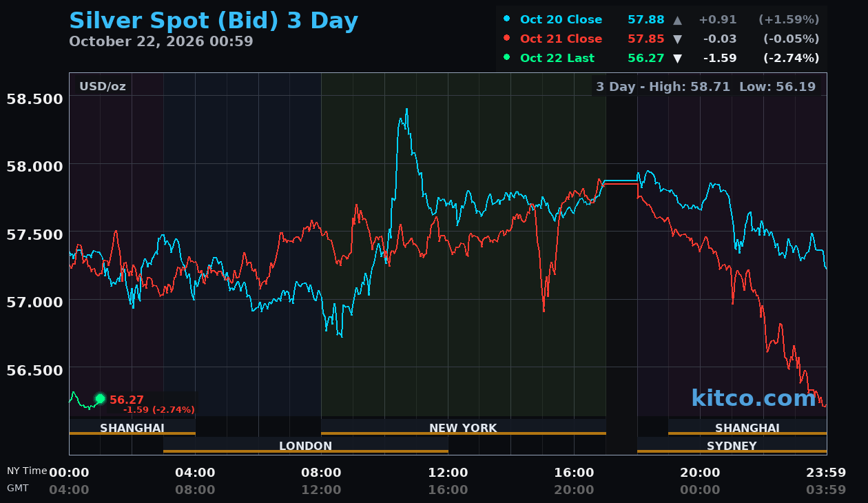Click the left SHANGHAI session bar
868x503 pixels.
tap(132, 428)
